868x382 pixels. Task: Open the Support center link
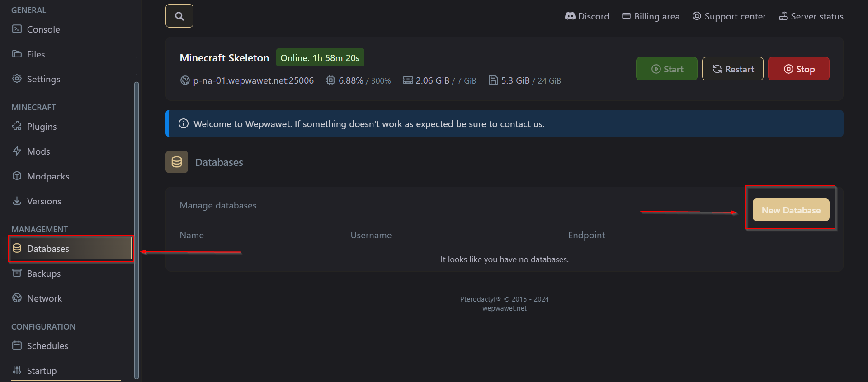click(x=729, y=16)
